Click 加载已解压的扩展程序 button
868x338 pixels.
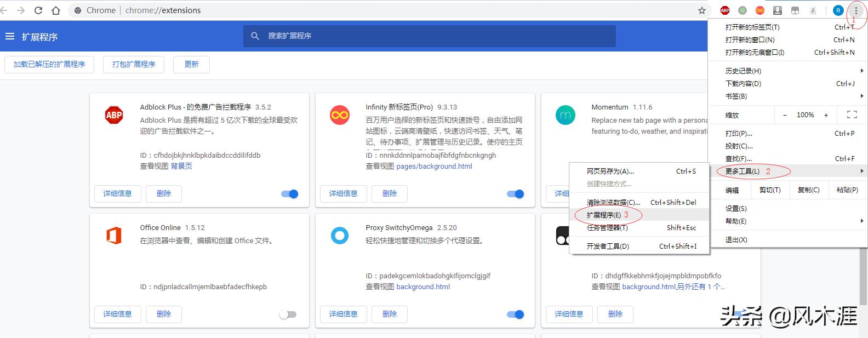tap(49, 64)
